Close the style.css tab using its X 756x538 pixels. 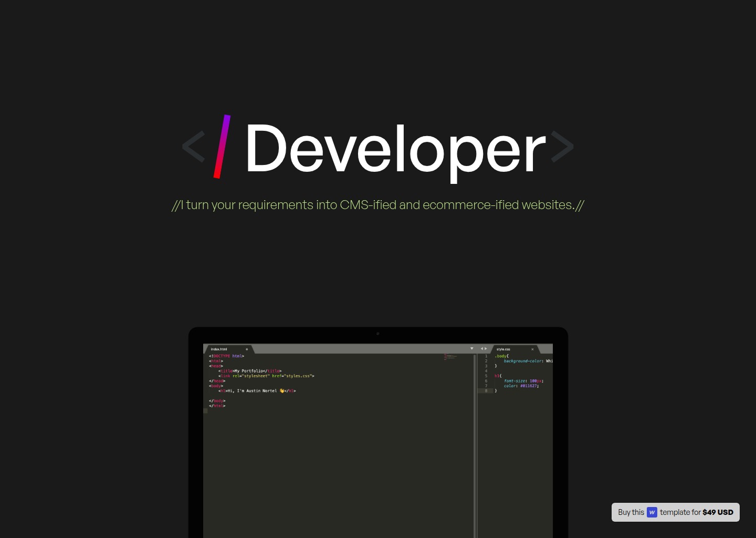click(x=532, y=349)
